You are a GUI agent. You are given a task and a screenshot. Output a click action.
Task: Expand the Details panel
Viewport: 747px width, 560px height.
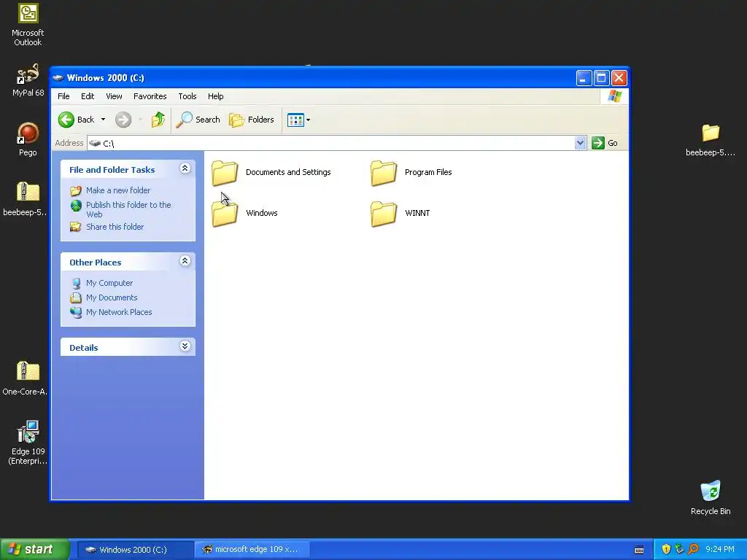(x=185, y=346)
